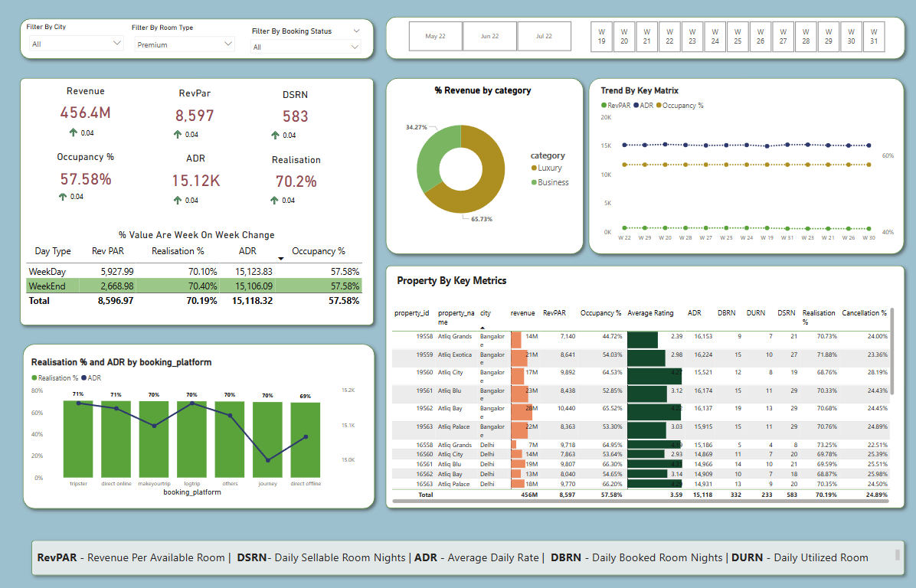Screen dimensions: 916x588
Task: Click the green up-arrow under Revenue
Action: pyautogui.click(x=73, y=133)
